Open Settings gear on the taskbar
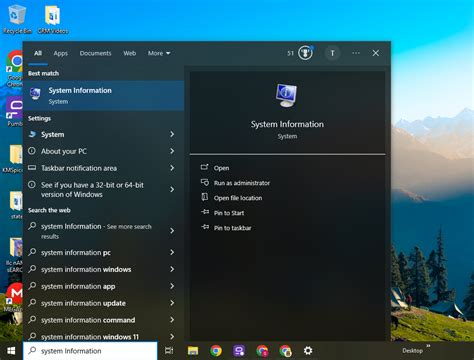 pos(308,351)
